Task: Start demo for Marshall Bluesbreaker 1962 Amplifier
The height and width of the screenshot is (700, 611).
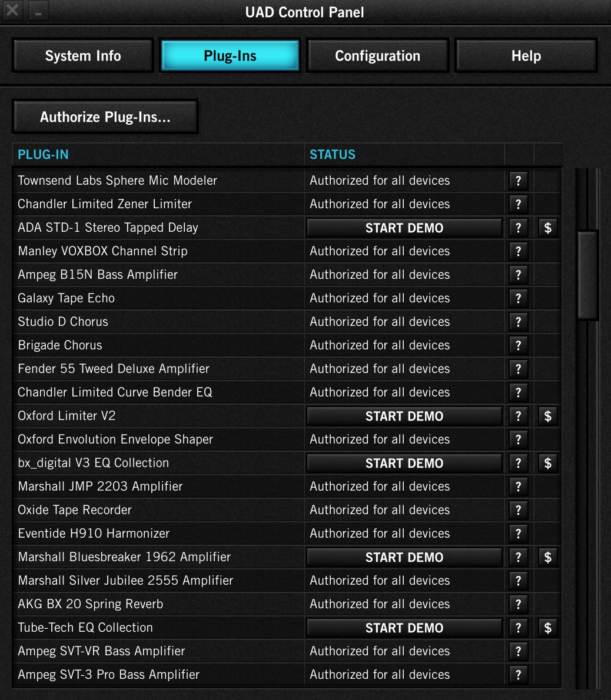Action: (404, 557)
